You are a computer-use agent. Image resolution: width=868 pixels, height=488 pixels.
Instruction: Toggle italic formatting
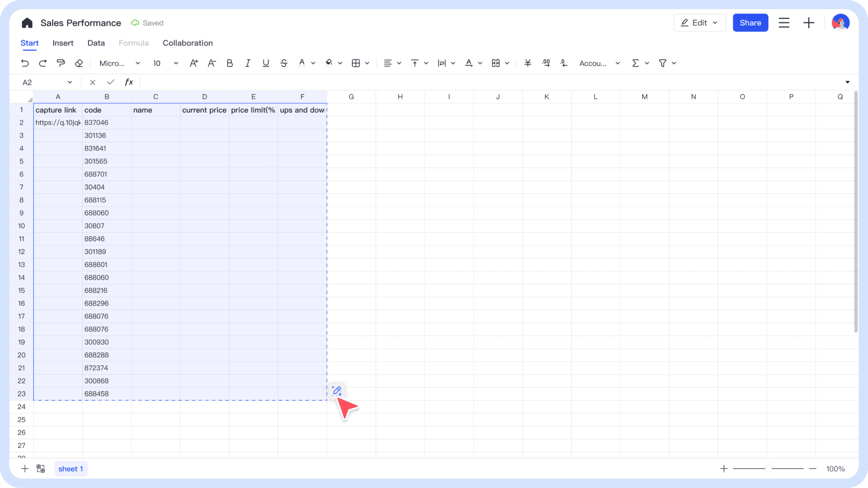[x=248, y=63]
